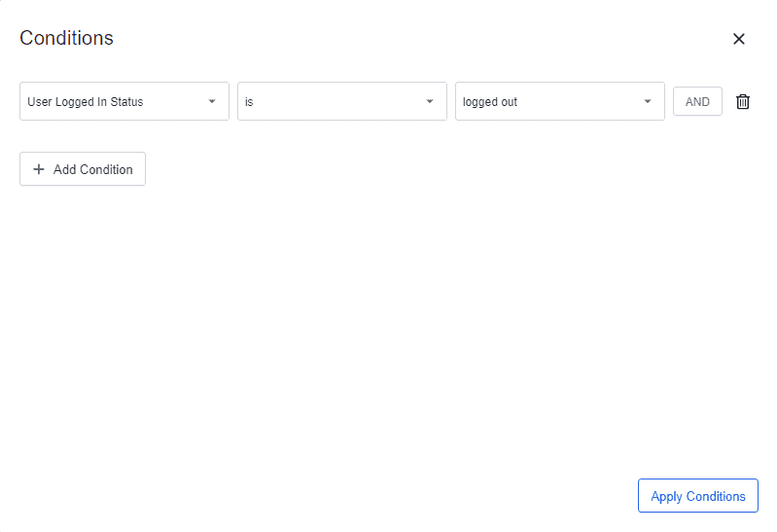Click the plus icon beside Add Condition
777x532 pixels.
coord(39,169)
